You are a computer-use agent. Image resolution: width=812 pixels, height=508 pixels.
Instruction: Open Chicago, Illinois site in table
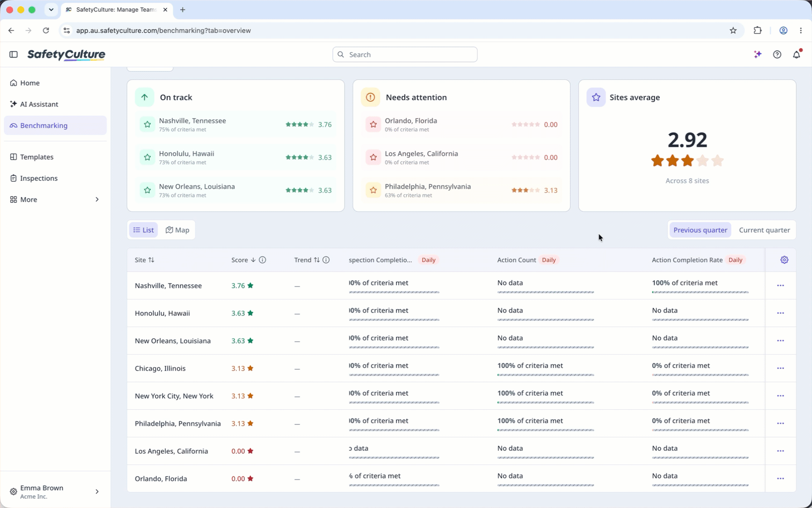point(160,368)
